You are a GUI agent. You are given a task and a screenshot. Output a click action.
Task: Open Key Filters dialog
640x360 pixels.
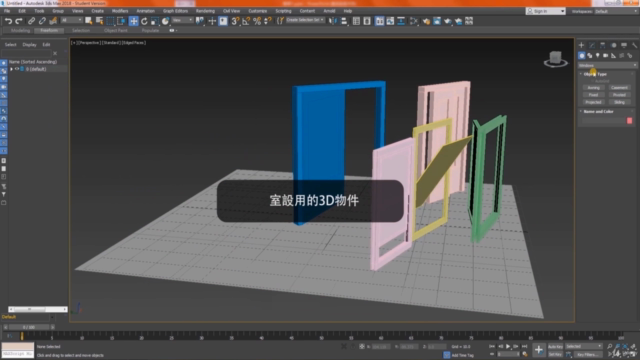pyautogui.click(x=588, y=354)
